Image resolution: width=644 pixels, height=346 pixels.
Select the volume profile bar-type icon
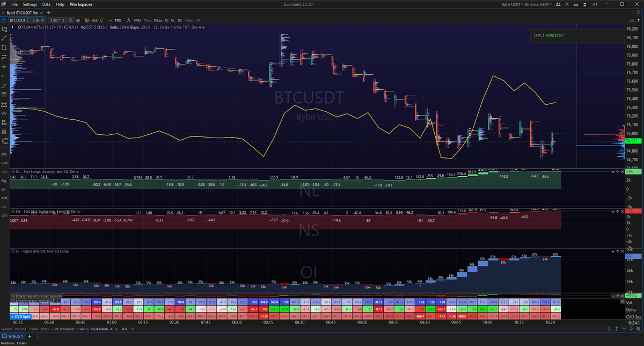tap(87, 20)
